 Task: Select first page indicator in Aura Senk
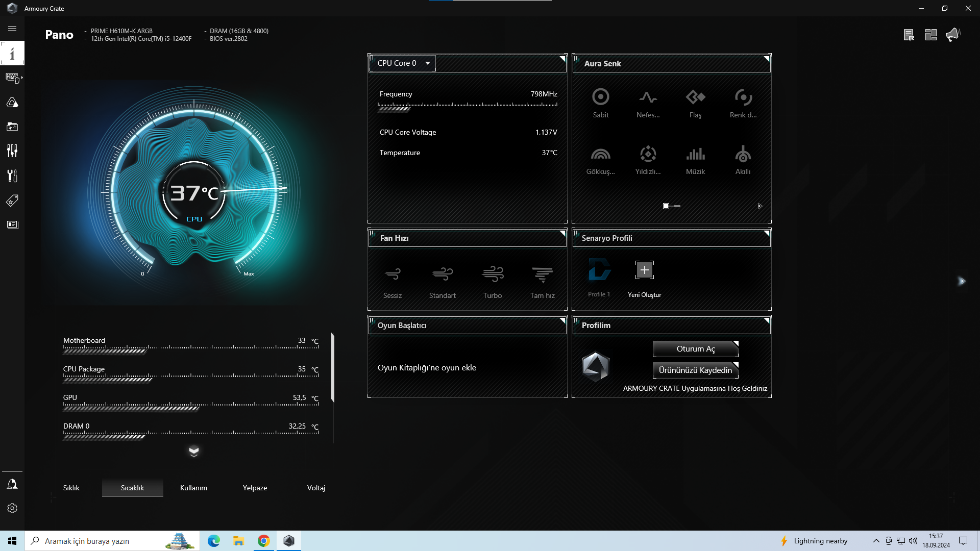point(666,206)
